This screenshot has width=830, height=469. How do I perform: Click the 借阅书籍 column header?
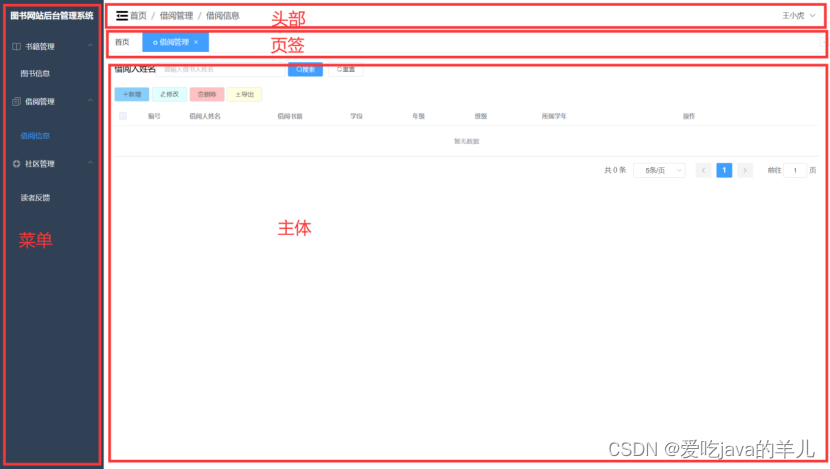click(290, 116)
